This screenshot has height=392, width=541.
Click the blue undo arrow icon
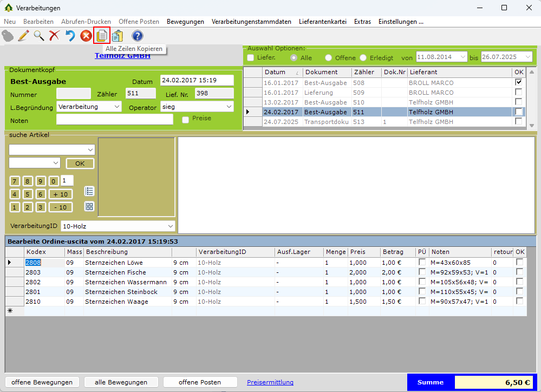coord(70,36)
